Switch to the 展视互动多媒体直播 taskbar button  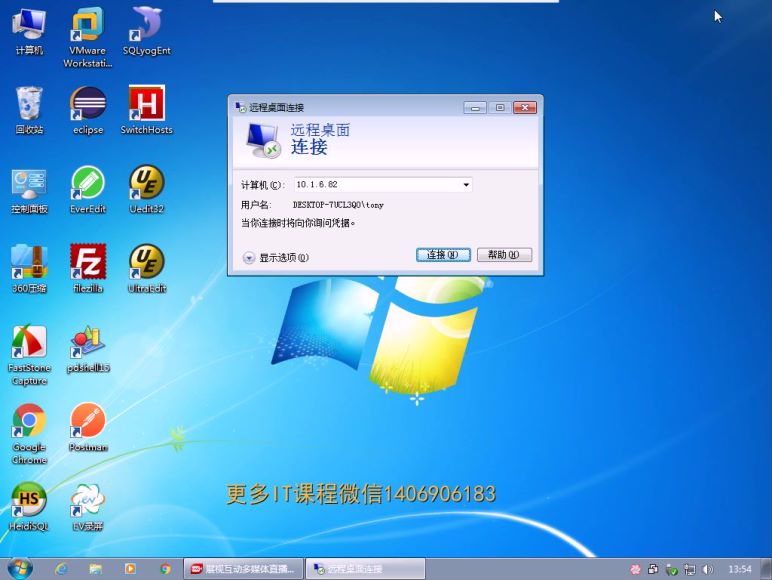(244, 569)
